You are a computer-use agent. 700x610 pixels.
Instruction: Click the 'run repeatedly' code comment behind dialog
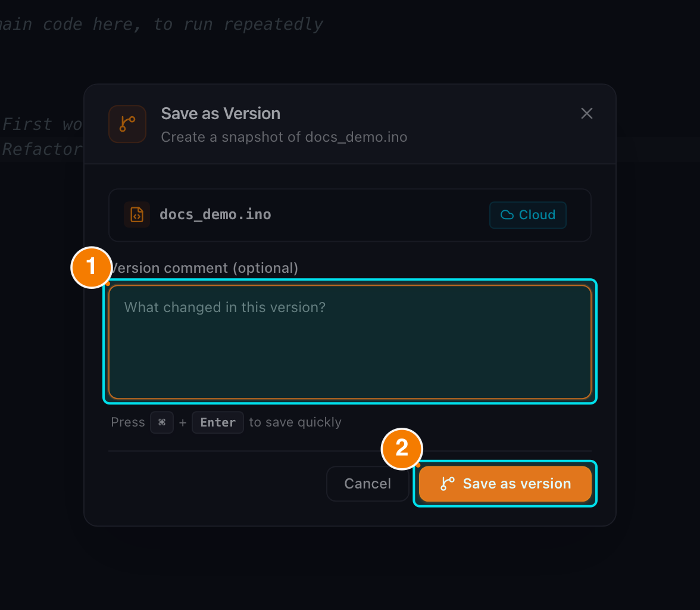273,24
